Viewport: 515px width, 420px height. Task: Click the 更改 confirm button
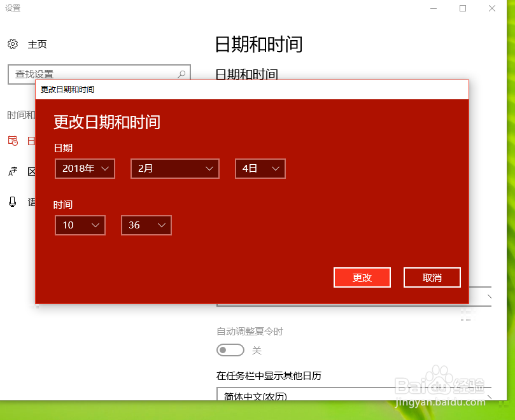pyautogui.click(x=362, y=277)
